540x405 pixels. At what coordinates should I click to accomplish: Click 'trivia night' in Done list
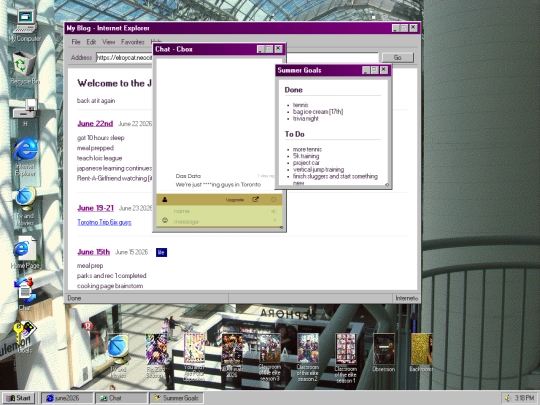pyautogui.click(x=306, y=118)
